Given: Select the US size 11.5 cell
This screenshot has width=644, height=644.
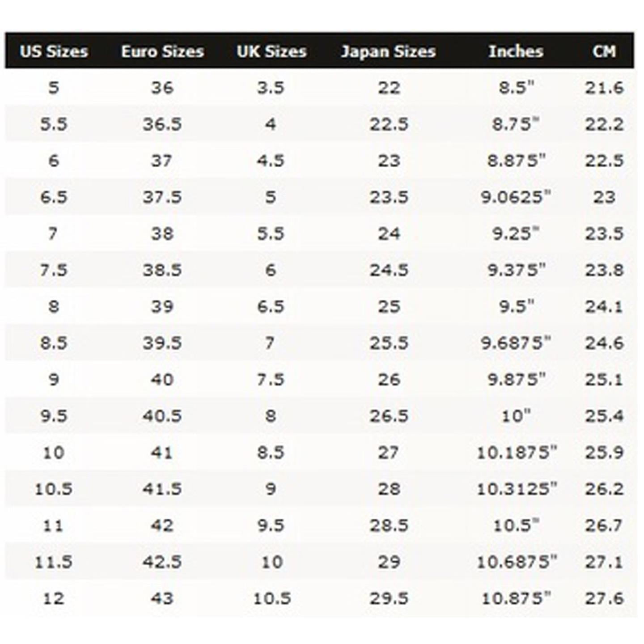Looking at the screenshot, I should (x=54, y=562).
